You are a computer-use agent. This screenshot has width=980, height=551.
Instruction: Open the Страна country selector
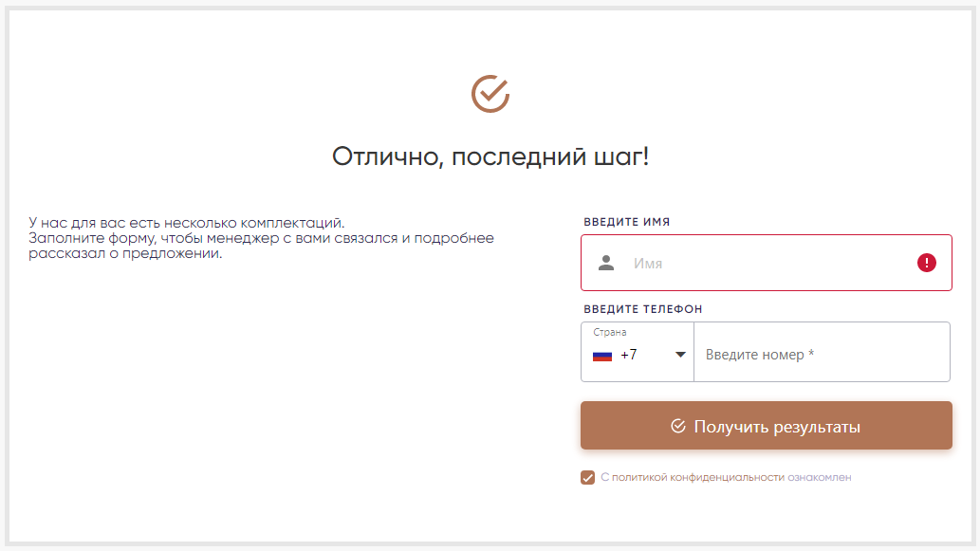pyautogui.click(x=638, y=352)
